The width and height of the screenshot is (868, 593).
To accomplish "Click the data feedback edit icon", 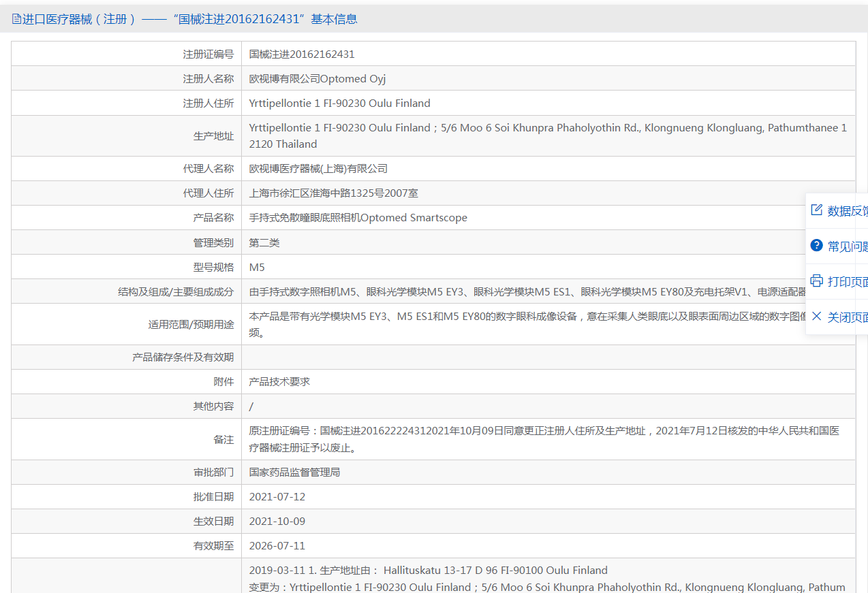I will [816, 210].
